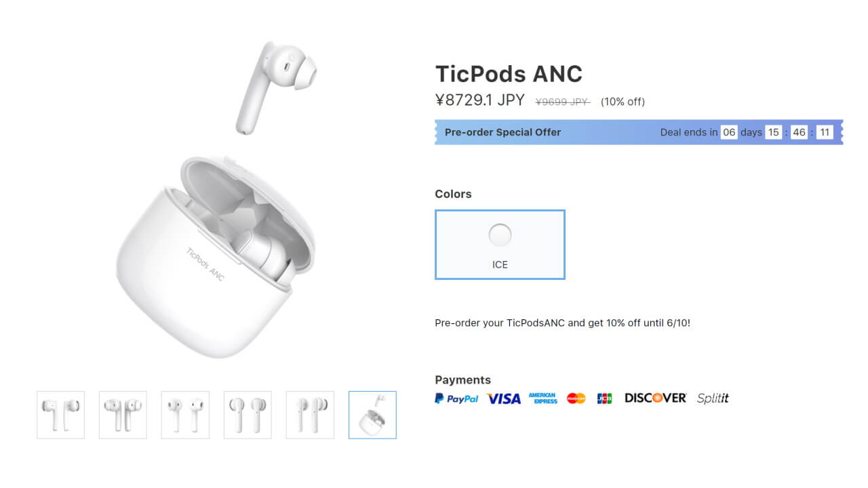Click the Pre-order Special Offer banner text
Viewport: 868px width, 488px height.
502,132
